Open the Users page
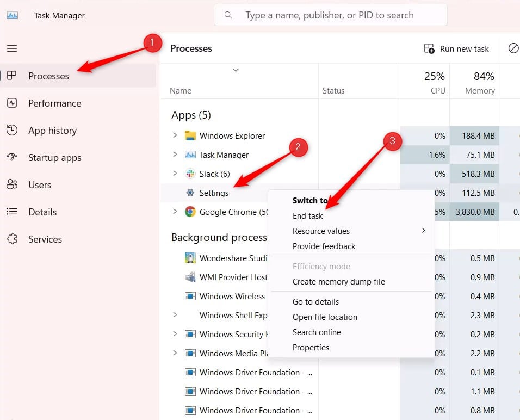This screenshot has width=520, height=420. click(78, 185)
